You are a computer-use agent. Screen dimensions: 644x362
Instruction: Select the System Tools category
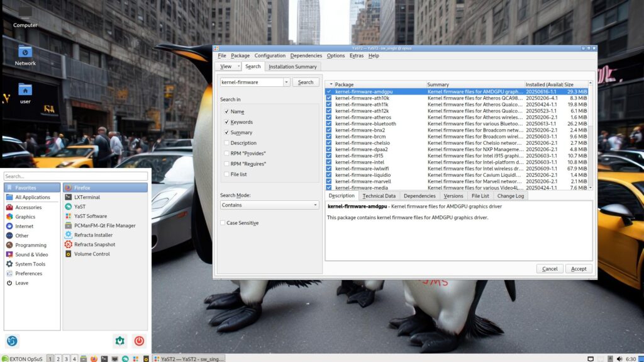coord(32,264)
